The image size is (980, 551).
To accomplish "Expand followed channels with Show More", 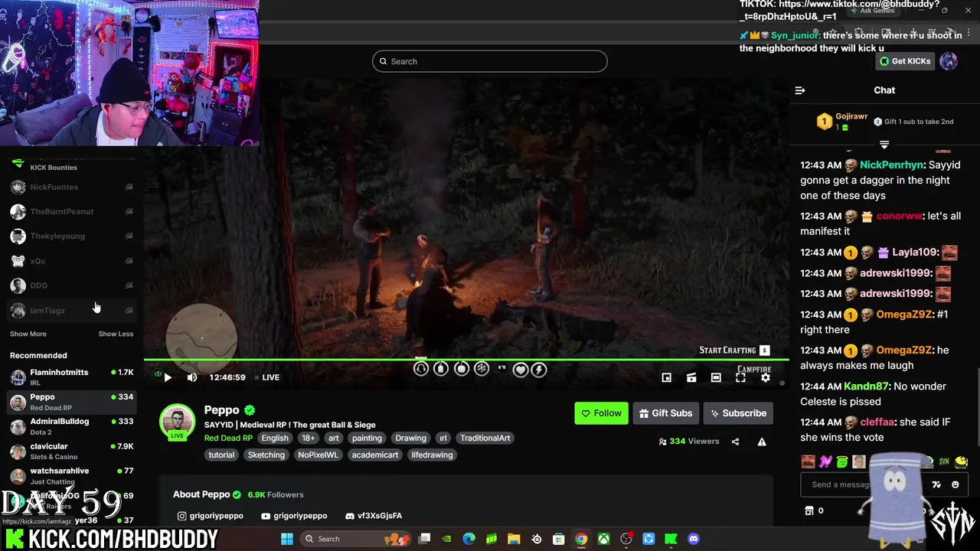I will (x=28, y=334).
